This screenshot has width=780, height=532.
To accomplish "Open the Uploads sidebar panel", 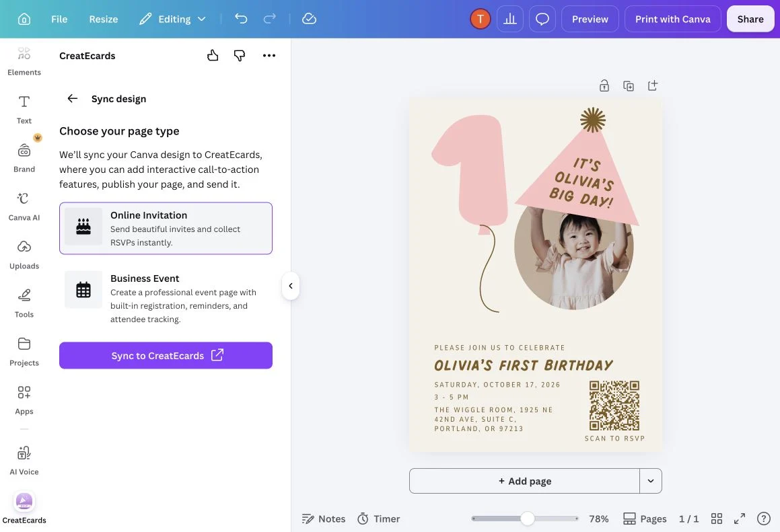I will tap(24, 254).
